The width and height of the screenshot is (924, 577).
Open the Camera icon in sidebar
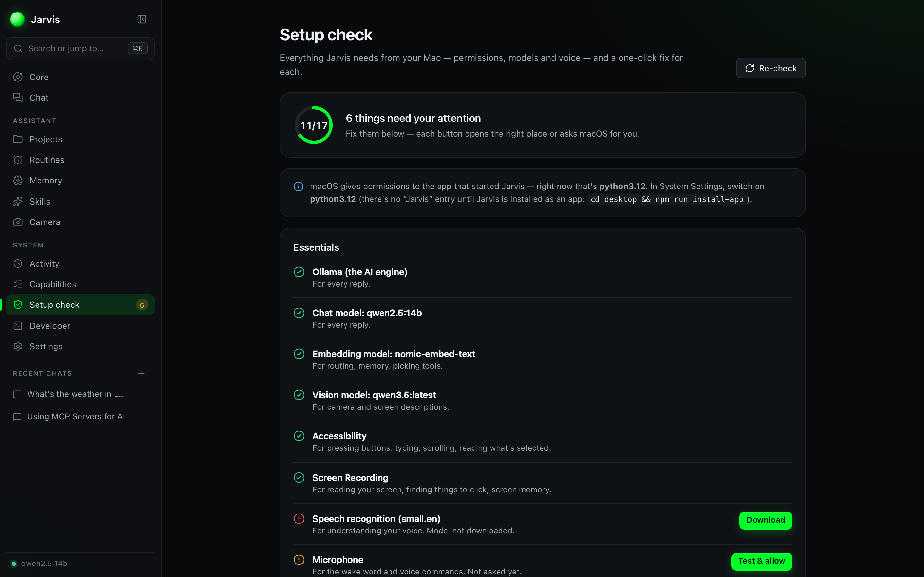point(18,222)
